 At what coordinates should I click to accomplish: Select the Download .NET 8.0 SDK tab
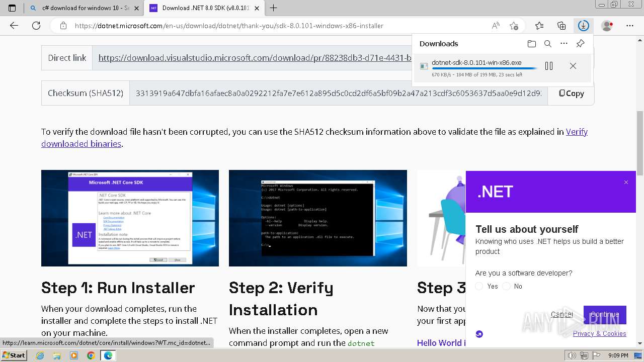point(204,8)
